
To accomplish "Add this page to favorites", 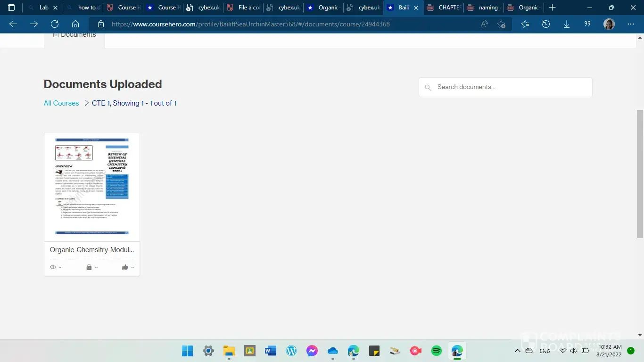I will click(x=502, y=24).
